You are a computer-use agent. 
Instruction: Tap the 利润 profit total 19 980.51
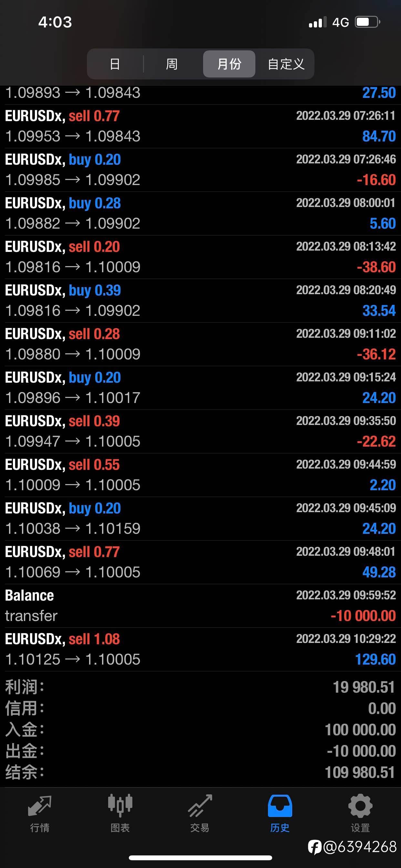[200, 687]
